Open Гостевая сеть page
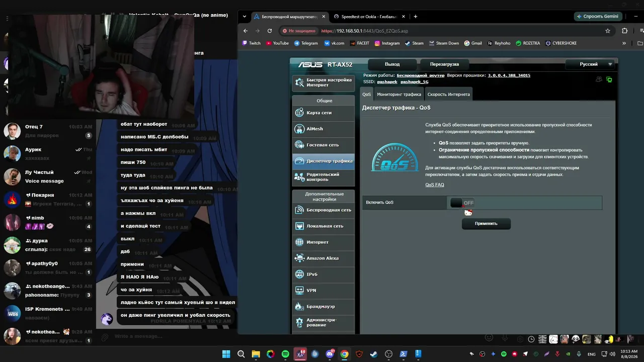Image resolution: width=644 pixels, height=362 pixels. (323, 145)
